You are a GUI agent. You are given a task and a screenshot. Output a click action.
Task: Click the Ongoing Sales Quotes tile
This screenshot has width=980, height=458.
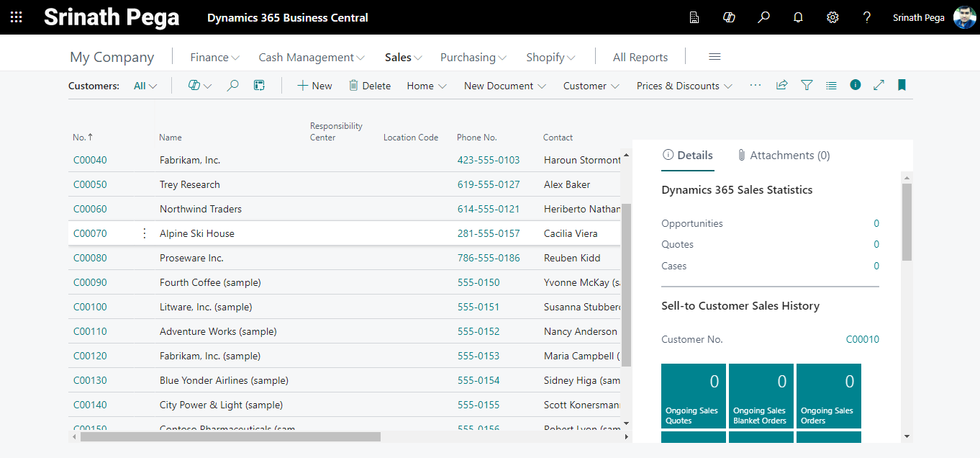pos(693,396)
